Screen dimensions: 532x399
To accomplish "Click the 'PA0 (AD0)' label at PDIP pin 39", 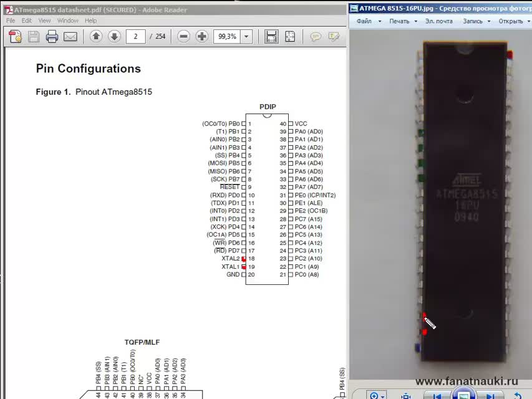I will [309, 132].
